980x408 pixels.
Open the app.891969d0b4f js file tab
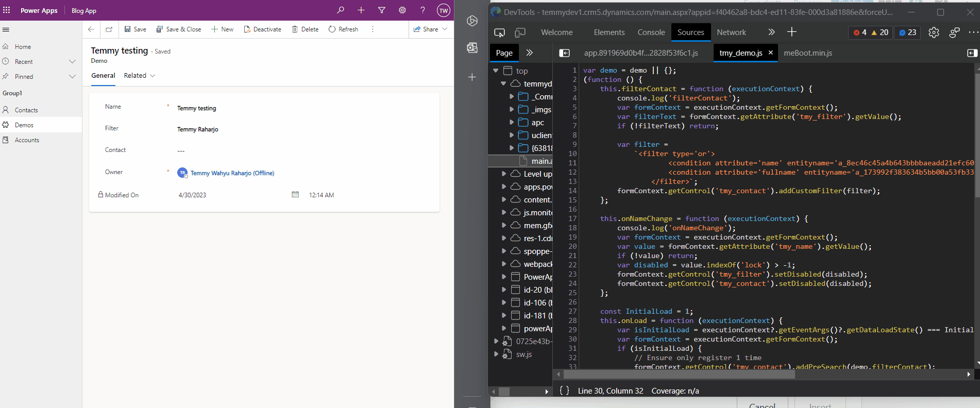[x=641, y=53]
